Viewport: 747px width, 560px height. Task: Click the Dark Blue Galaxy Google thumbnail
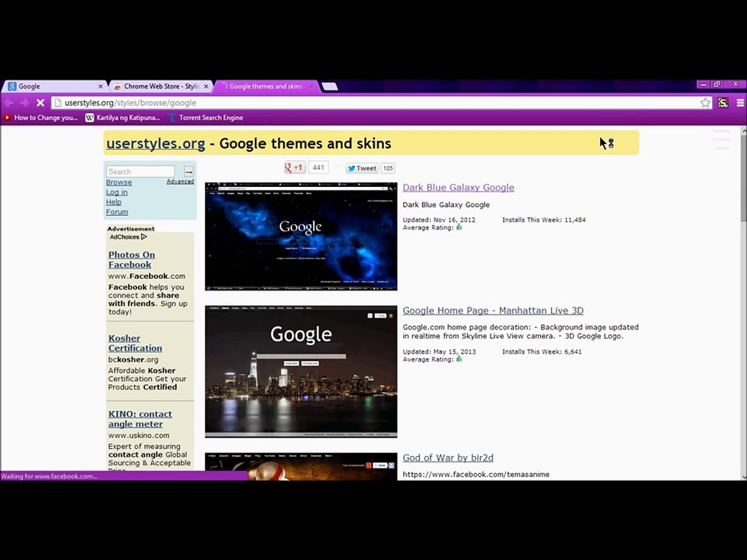point(301,236)
